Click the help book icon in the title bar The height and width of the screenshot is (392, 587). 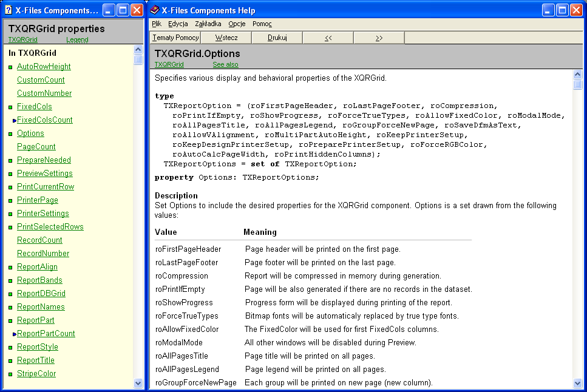(x=155, y=10)
